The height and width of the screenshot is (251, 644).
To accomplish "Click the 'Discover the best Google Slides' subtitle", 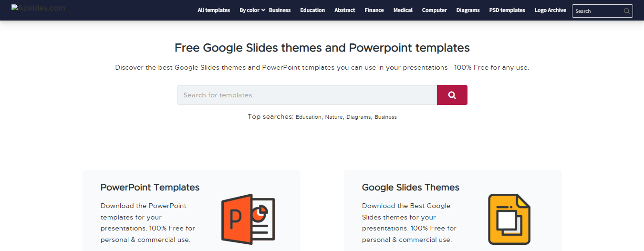I will tap(322, 67).
